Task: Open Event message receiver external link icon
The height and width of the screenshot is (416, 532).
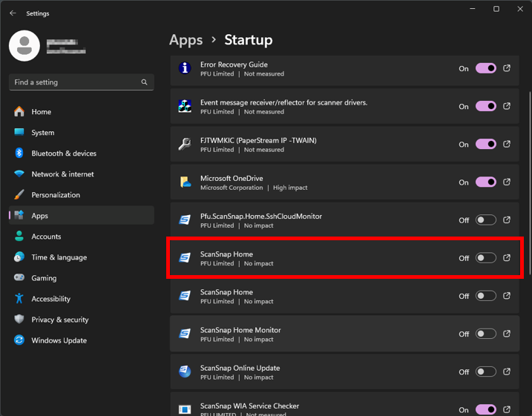Action: pyautogui.click(x=507, y=106)
